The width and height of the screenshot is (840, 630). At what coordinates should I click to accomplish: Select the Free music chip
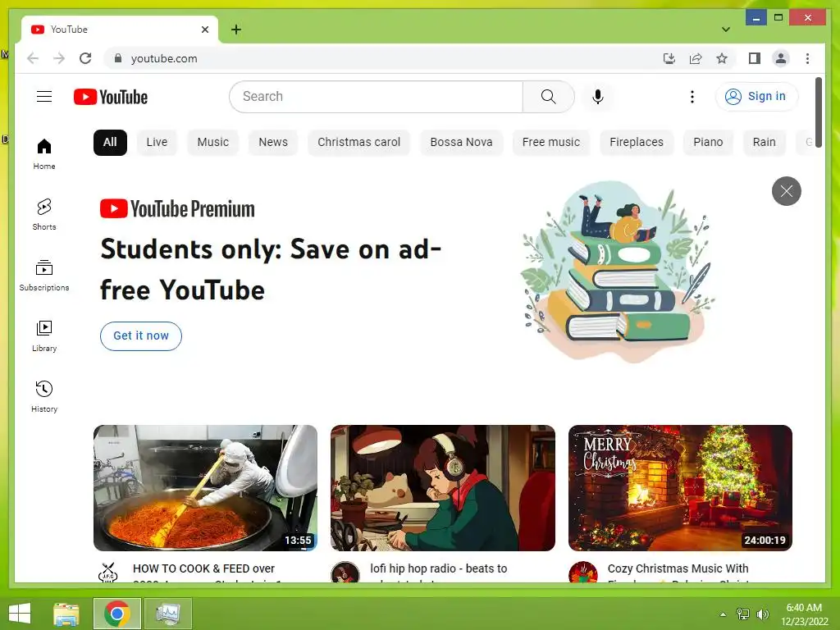551,143
